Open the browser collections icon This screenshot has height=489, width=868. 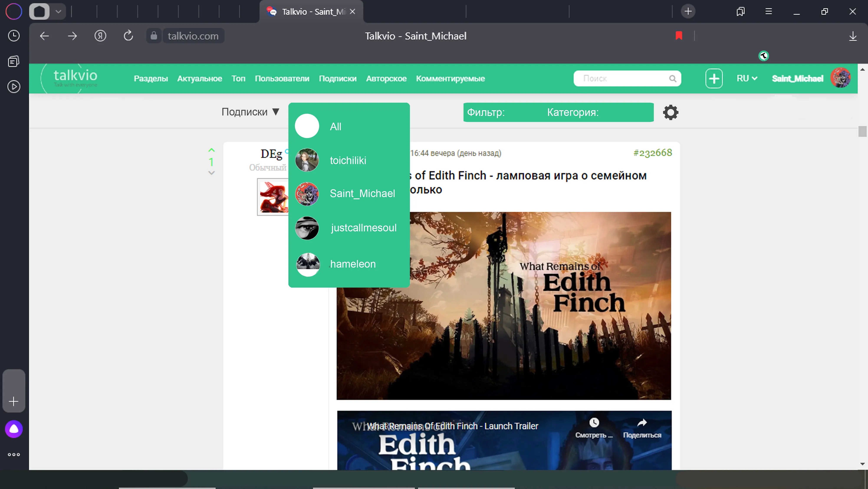point(741,12)
